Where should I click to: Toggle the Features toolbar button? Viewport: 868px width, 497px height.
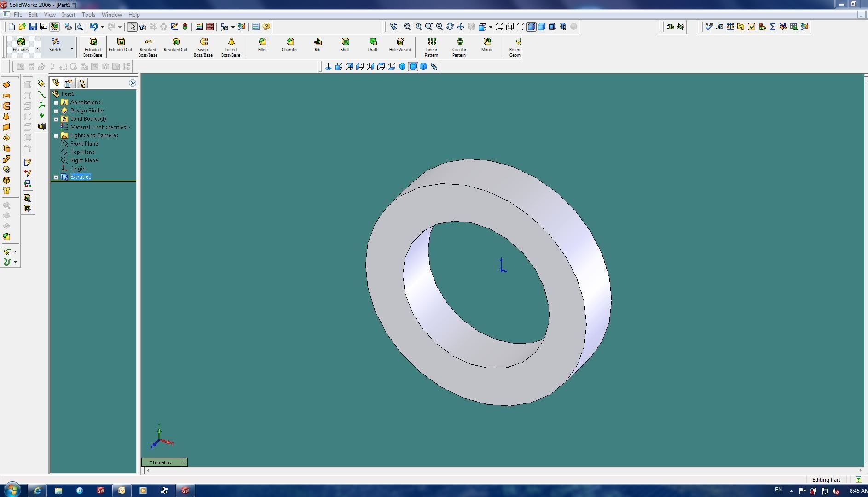click(x=21, y=45)
